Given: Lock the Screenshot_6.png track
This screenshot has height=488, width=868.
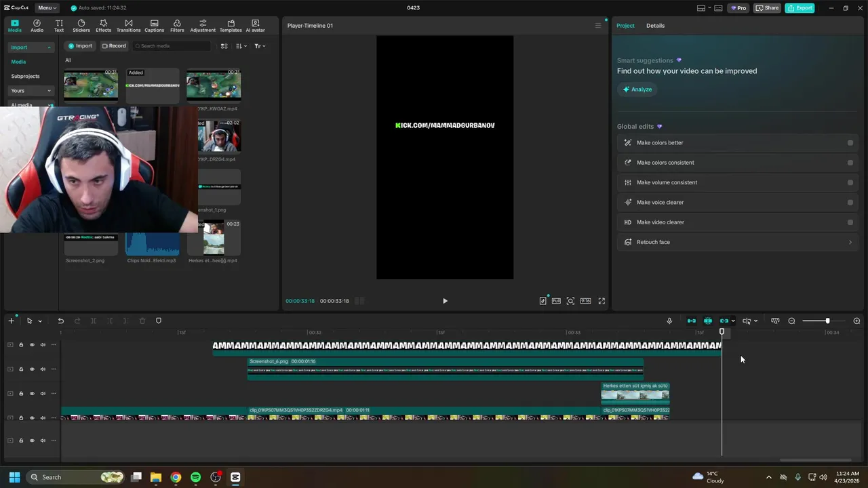Looking at the screenshot, I should click(21, 369).
